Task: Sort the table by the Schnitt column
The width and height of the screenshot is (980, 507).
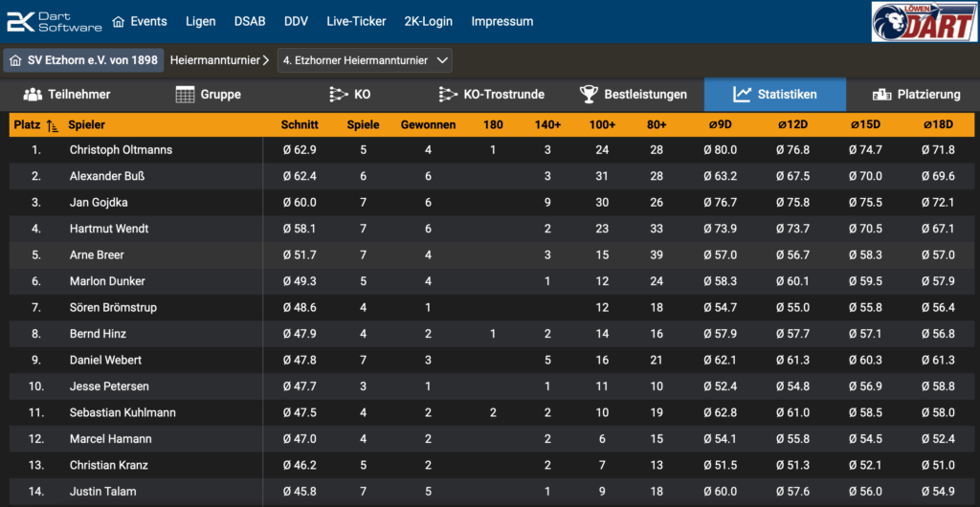Action: coord(300,125)
